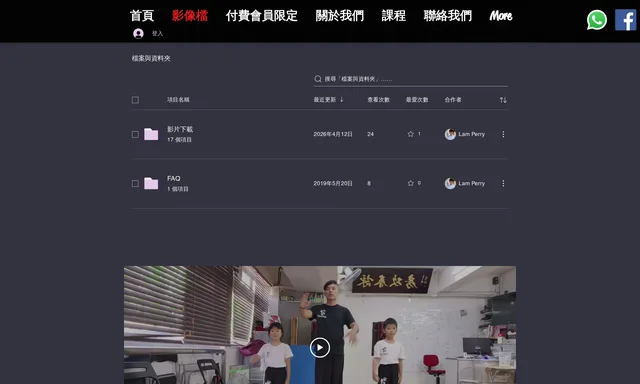The width and height of the screenshot is (640, 384).
Task: Open the 影像檔 navigation item
Action: [x=190, y=16]
